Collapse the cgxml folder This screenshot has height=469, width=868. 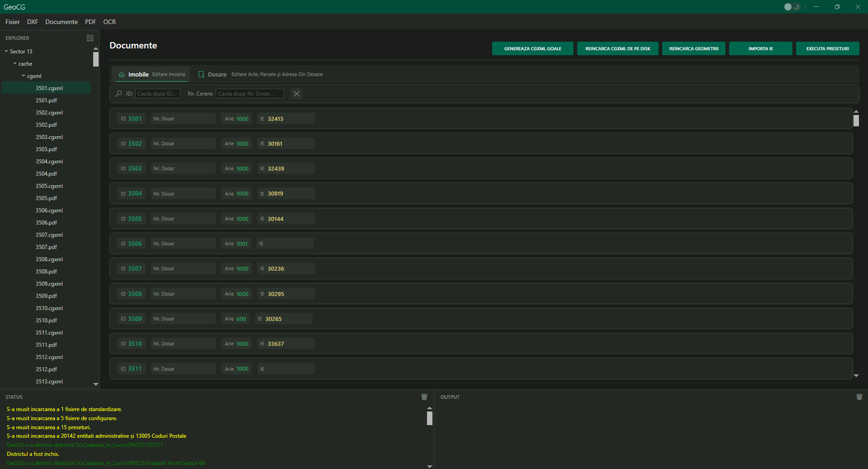tap(24, 76)
